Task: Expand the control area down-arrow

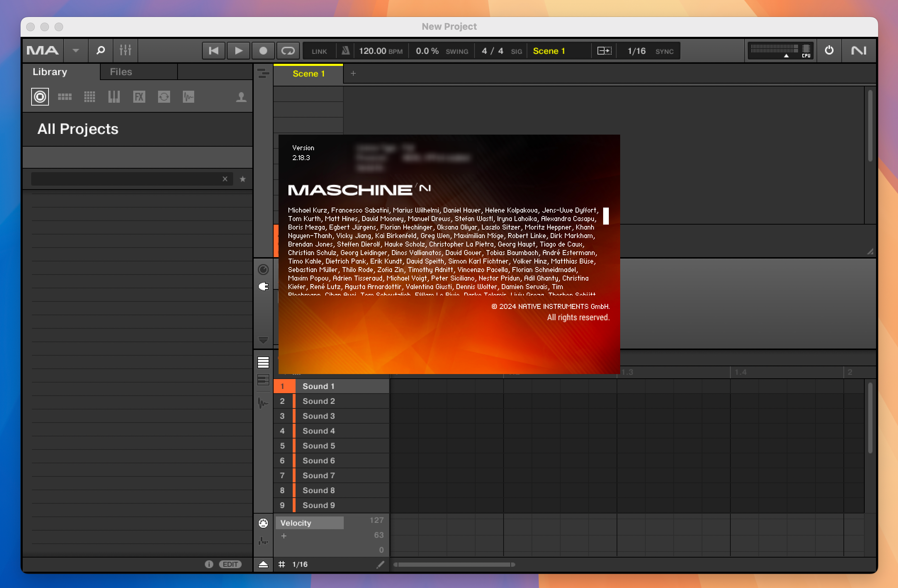Action: pyautogui.click(x=263, y=340)
